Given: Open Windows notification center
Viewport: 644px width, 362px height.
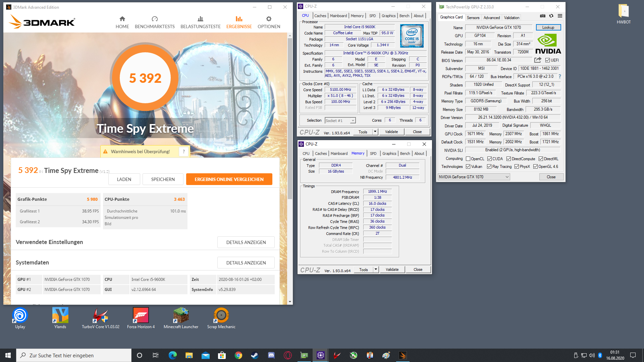Looking at the screenshot, I should coord(633,355).
